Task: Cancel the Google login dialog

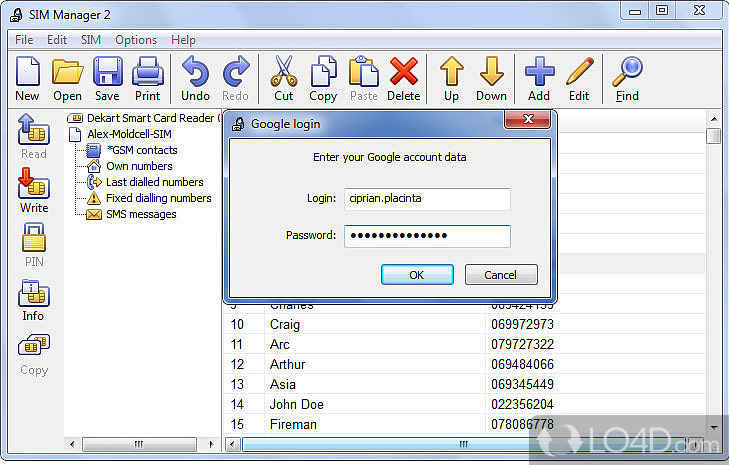Action: pos(501,275)
